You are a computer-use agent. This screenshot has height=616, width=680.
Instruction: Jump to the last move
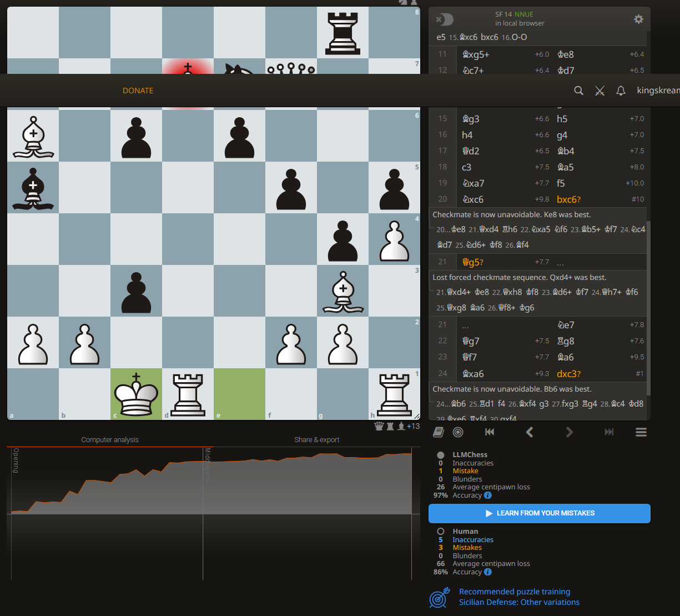[609, 432]
